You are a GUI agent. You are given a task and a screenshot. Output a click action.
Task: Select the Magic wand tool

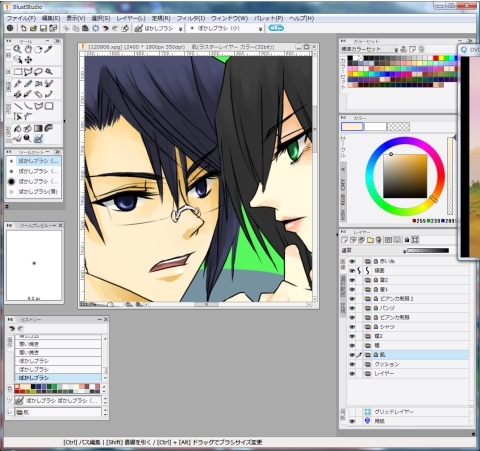[x=49, y=72]
